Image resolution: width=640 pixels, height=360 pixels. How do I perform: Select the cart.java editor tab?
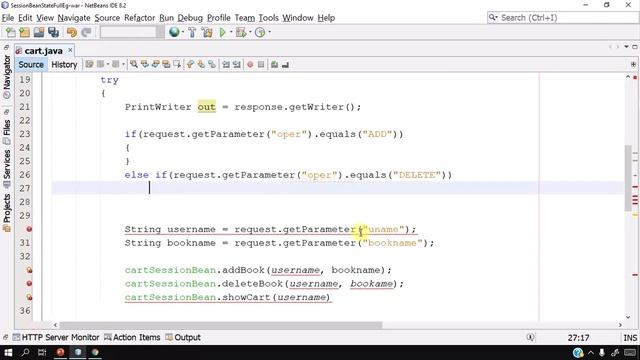pos(43,51)
